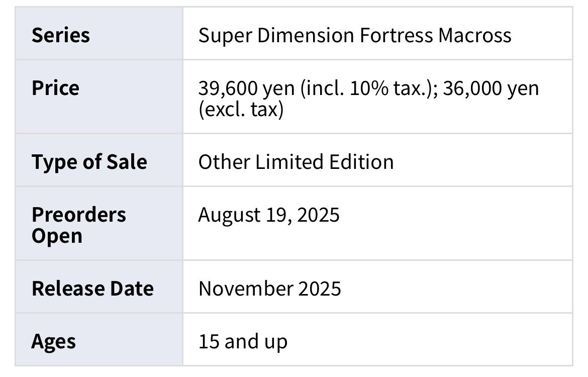
Task: Click the Price label cell
Action: [x=99, y=97]
